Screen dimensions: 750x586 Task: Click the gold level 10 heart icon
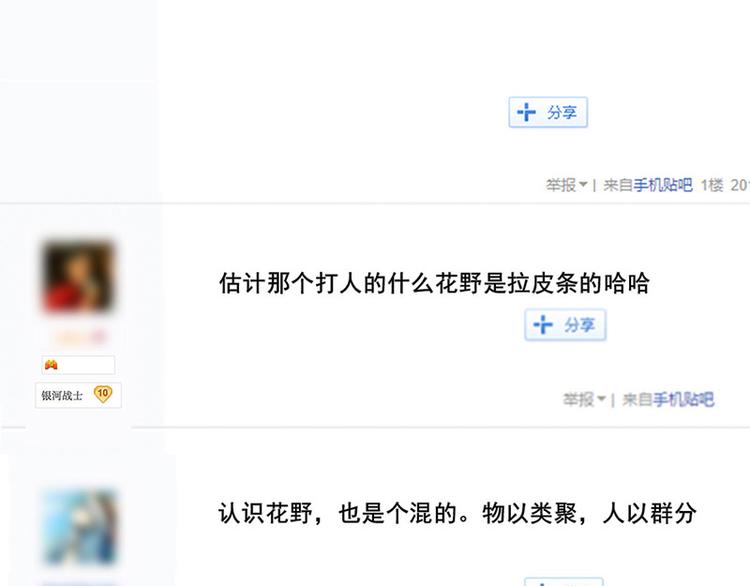tap(102, 394)
